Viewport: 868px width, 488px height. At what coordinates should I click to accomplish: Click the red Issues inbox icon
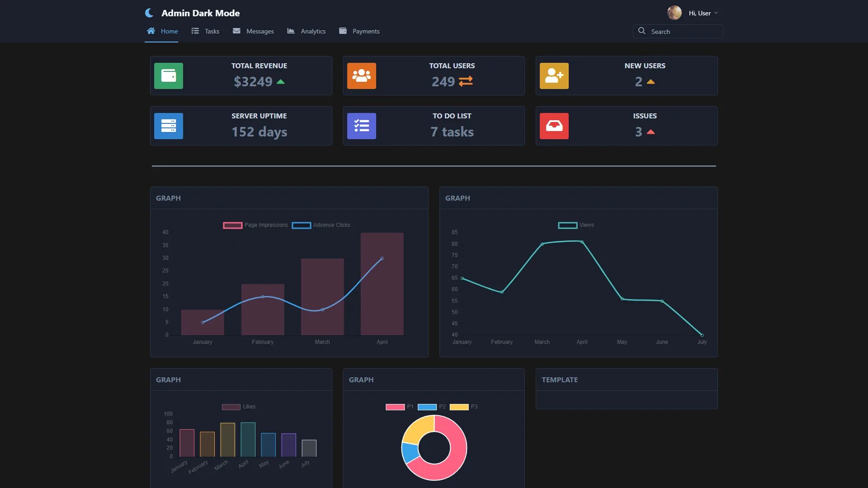point(554,126)
